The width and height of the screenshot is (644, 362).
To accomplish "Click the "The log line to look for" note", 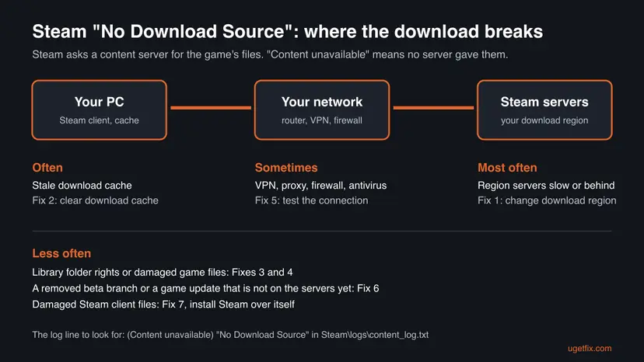I will tap(230, 335).
